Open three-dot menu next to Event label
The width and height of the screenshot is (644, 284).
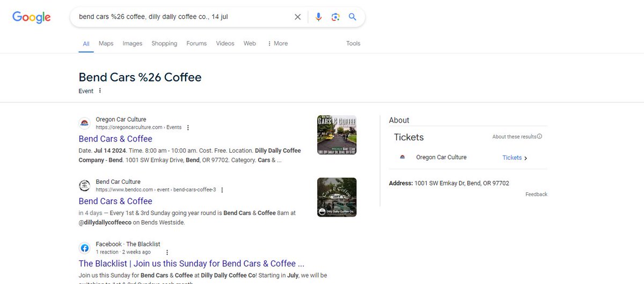pyautogui.click(x=100, y=91)
